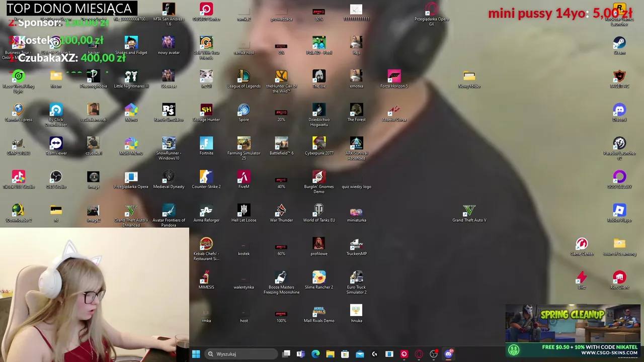The width and height of the screenshot is (644, 362).
Task: Select the Riot Client desktop icon
Action: point(619,278)
